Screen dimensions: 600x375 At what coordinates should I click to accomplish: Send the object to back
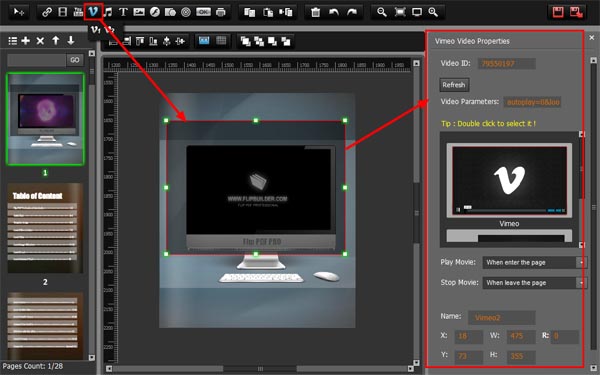(x=286, y=41)
